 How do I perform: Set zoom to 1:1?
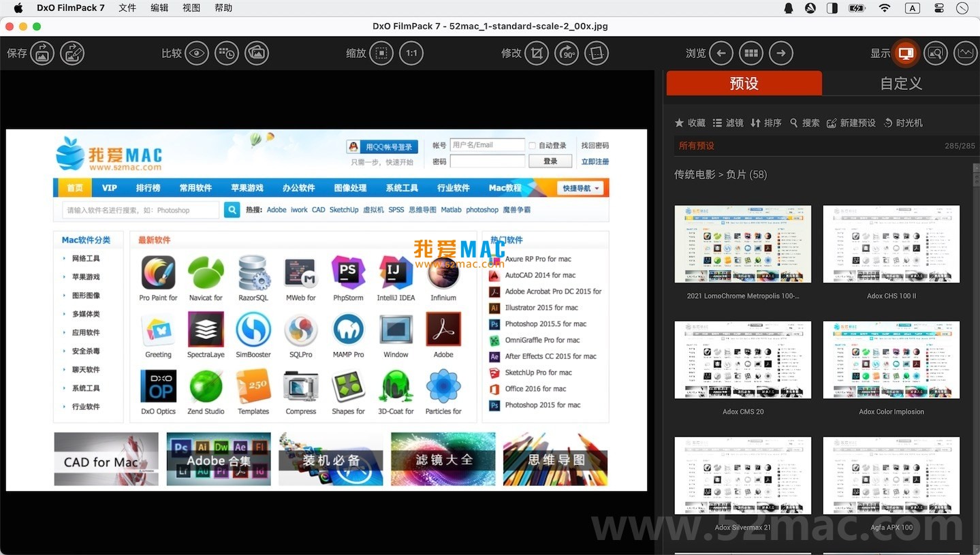411,53
